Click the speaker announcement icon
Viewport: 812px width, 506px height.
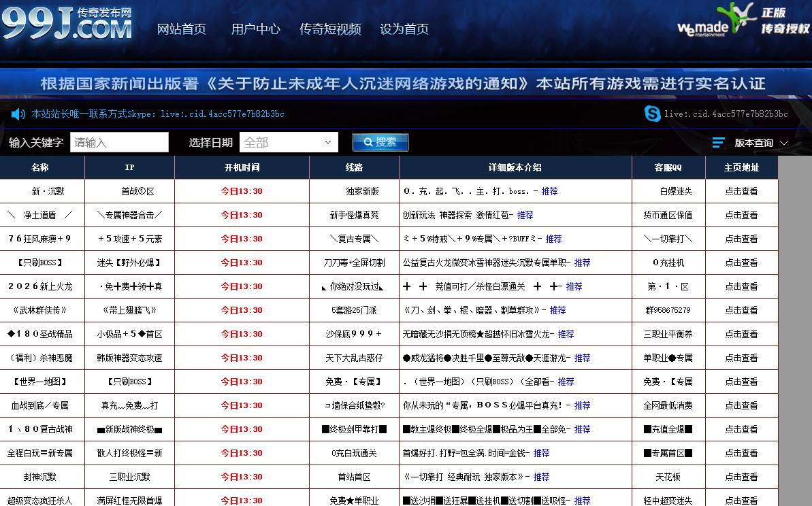[x=18, y=114]
